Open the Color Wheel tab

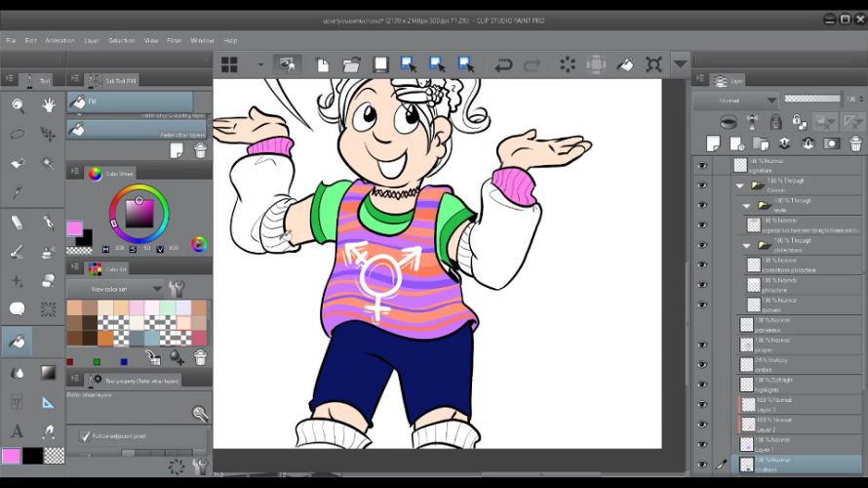pyautogui.click(x=111, y=174)
